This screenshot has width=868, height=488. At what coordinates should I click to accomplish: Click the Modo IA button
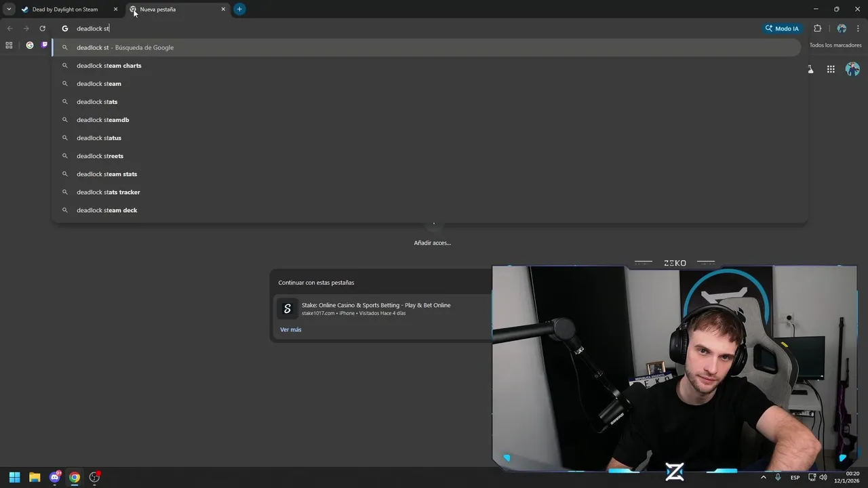782,28
